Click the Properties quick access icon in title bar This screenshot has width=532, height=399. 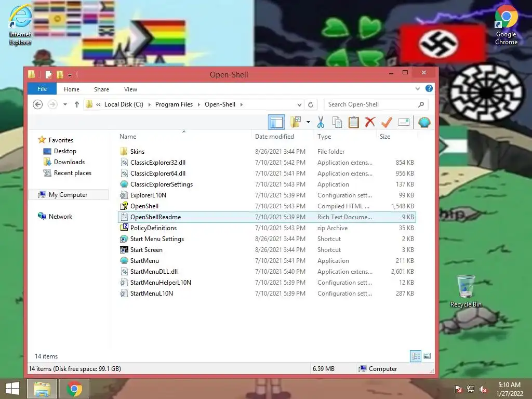coord(48,75)
